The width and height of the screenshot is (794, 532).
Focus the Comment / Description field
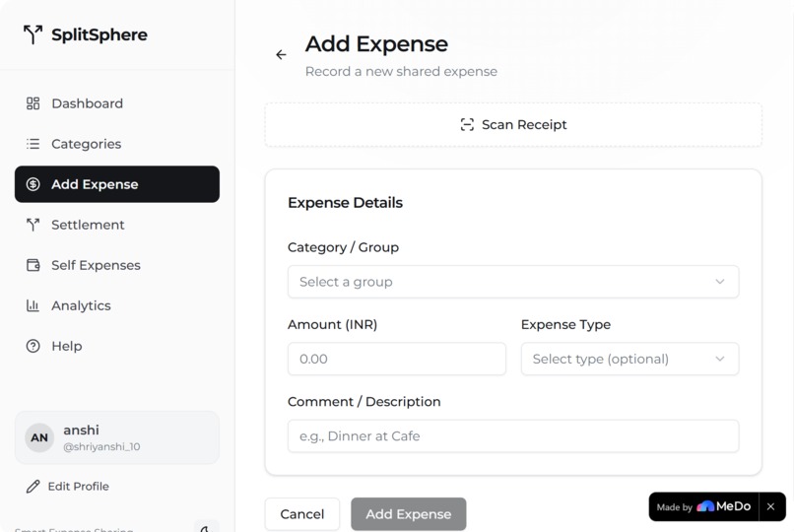click(x=513, y=435)
